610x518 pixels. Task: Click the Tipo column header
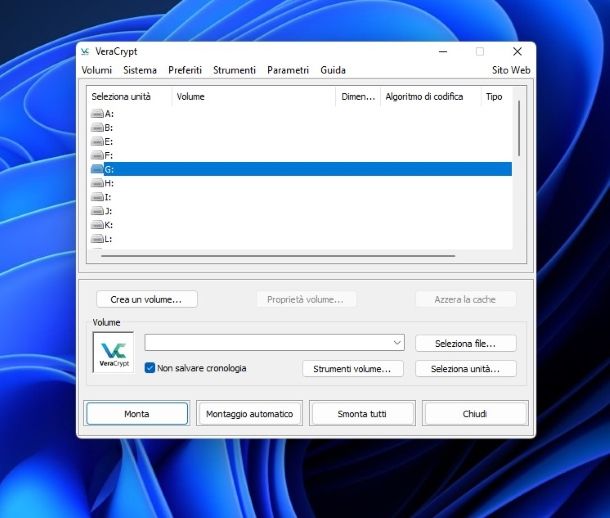[x=497, y=96]
